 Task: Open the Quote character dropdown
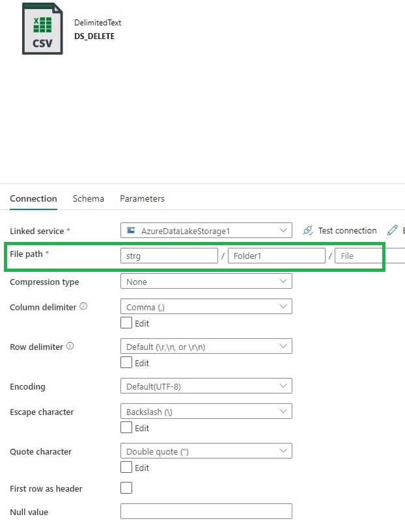[x=206, y=451]
